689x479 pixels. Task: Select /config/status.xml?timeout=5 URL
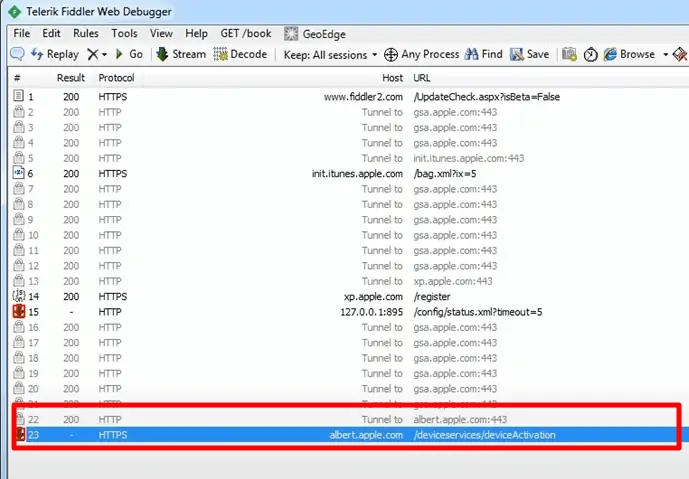[478, 312]
